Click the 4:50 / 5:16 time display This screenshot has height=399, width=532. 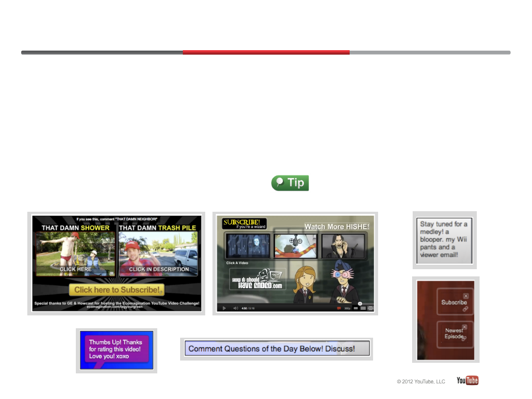(248, 308)
